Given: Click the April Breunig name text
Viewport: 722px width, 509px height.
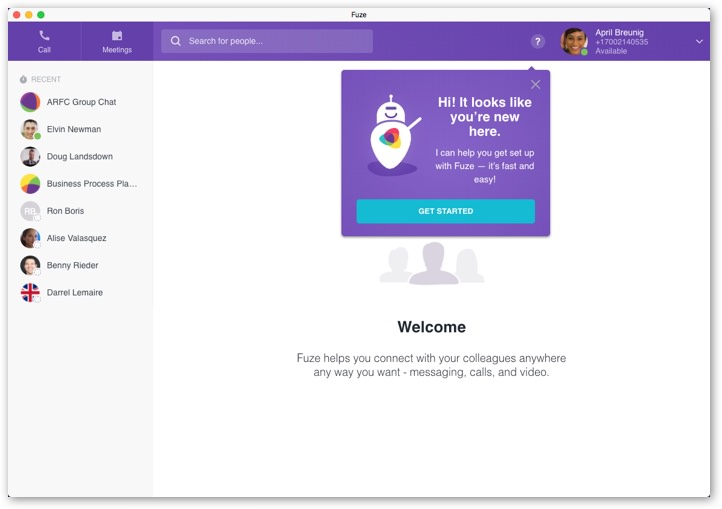Looking at the screenshot, I should tap(619, 32).
